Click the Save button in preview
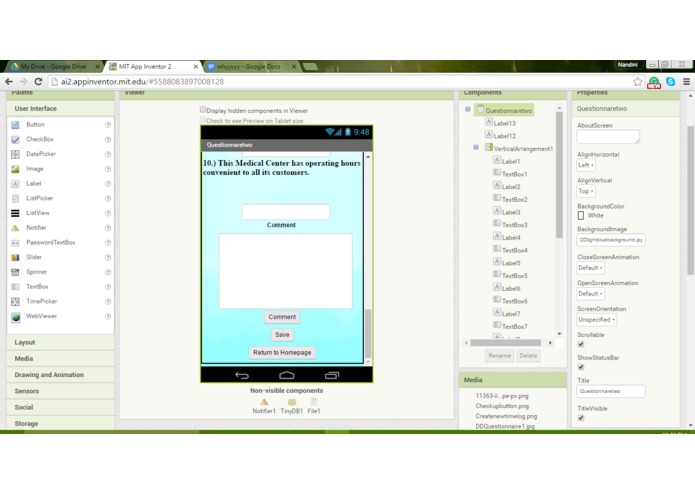This screenshot has height=494, width=695. click(282, 335)
